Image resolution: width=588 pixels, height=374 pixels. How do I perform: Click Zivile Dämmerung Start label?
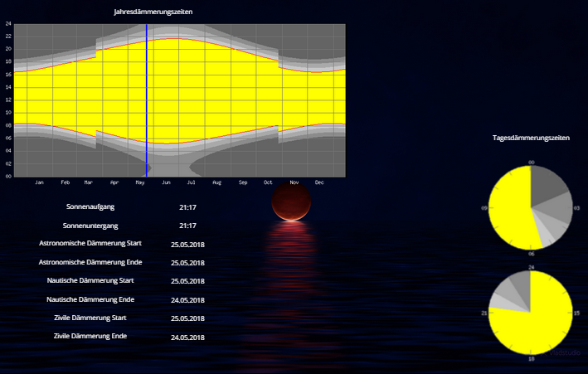(90, 318)
